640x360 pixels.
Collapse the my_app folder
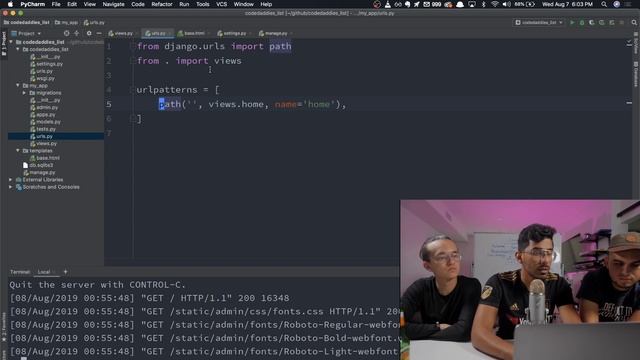click(x=18, y=85)
